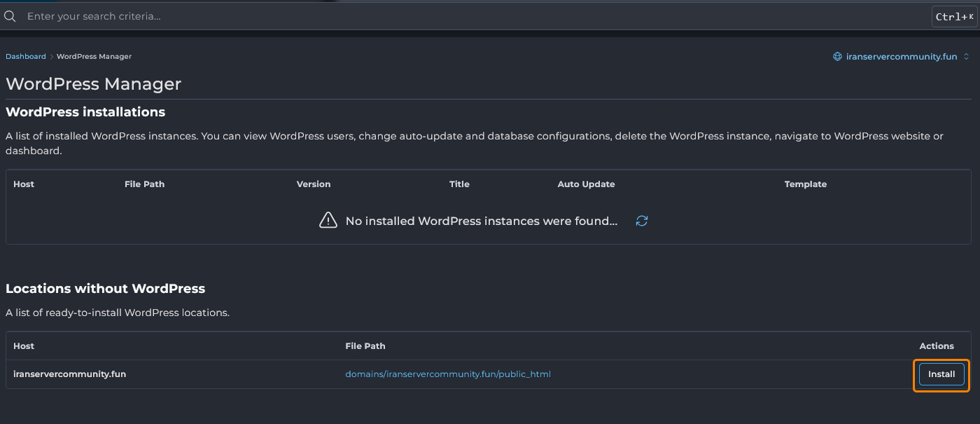Click the search magnifier icon
This screenshot has width=980, height=424.
[x=10, y=15]
